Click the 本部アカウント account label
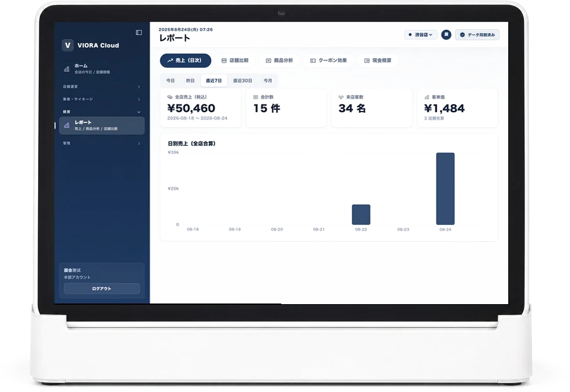 pos(77,277)
